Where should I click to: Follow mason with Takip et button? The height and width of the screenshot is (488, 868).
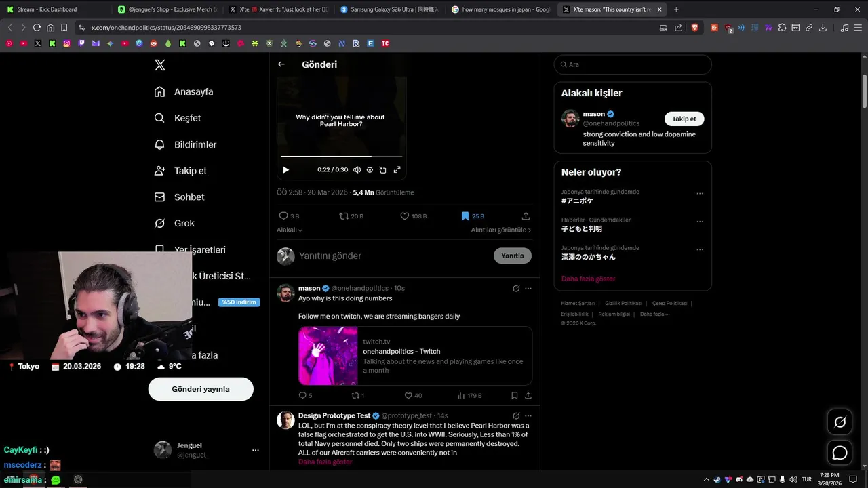tap(684, 119)
